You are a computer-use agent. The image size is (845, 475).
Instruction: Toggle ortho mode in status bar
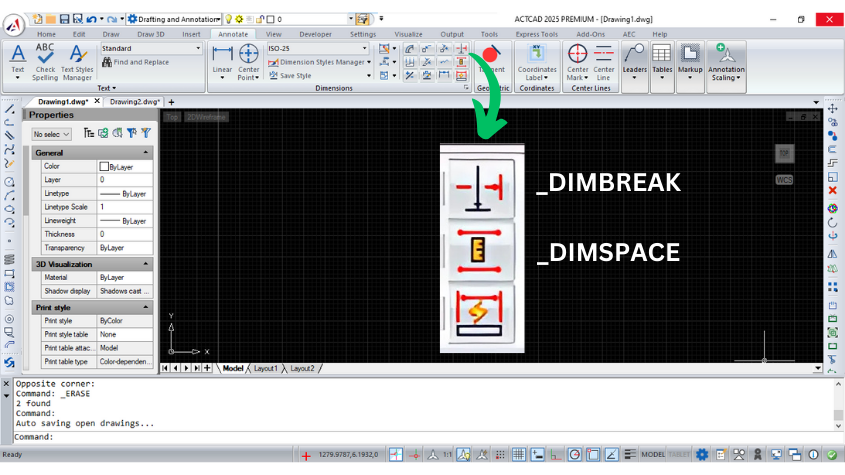[x=555, y=455]
